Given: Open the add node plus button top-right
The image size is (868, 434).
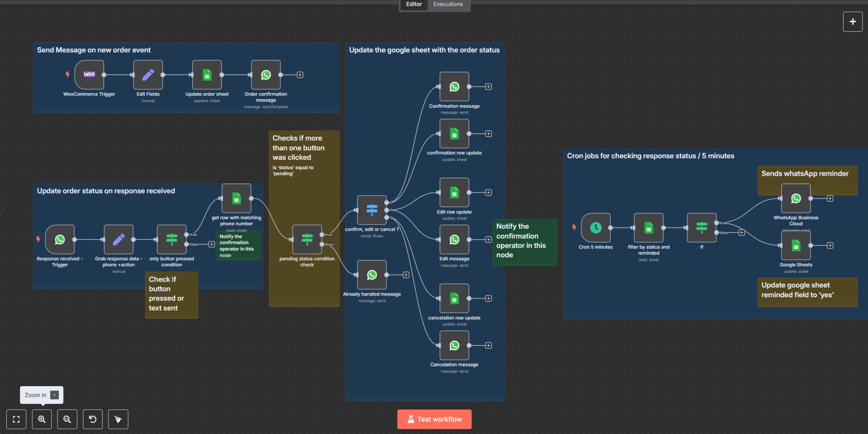Looking at the screenshot, I should pyautogui.click(x=852, y=22).
